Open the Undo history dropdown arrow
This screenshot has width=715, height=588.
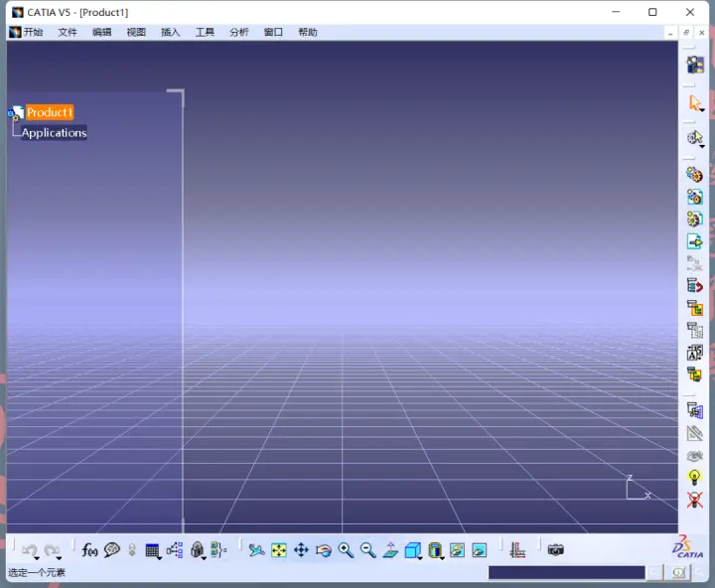tap(37, 558)
